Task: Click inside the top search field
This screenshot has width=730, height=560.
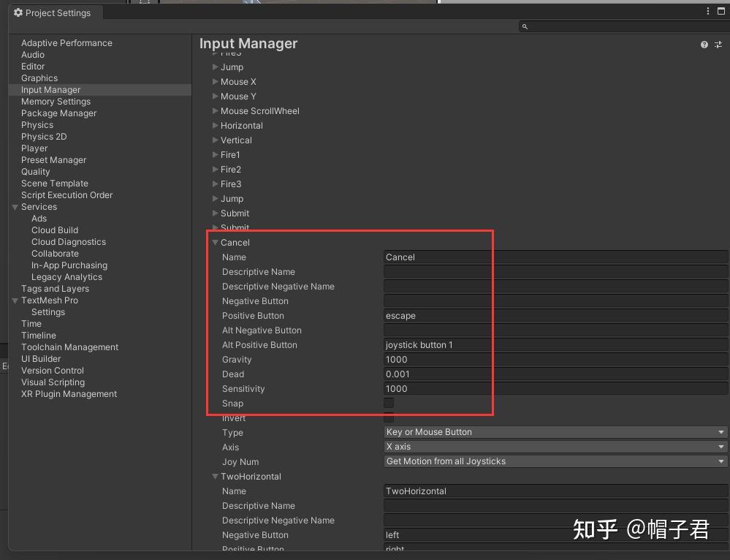Action: 621,26
